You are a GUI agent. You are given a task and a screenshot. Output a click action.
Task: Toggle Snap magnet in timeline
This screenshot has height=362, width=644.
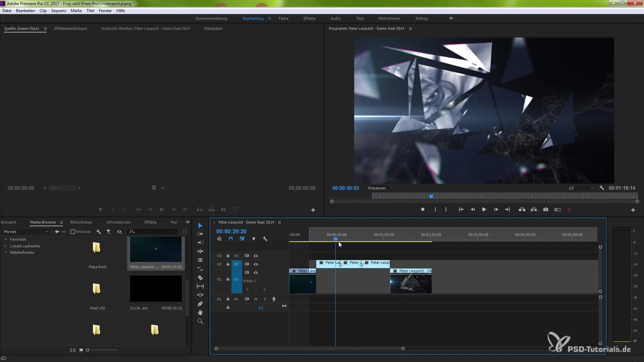tap(231, 239)
